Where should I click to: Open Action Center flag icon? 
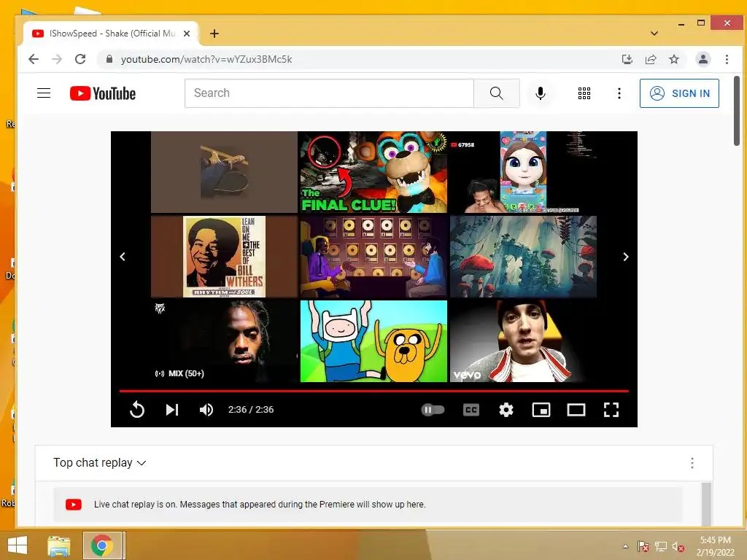point(643,547)
